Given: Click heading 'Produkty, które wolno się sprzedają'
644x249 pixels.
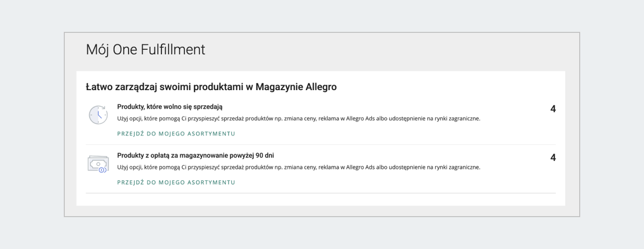Looking at the screenshot, I should tap(170, 107).
